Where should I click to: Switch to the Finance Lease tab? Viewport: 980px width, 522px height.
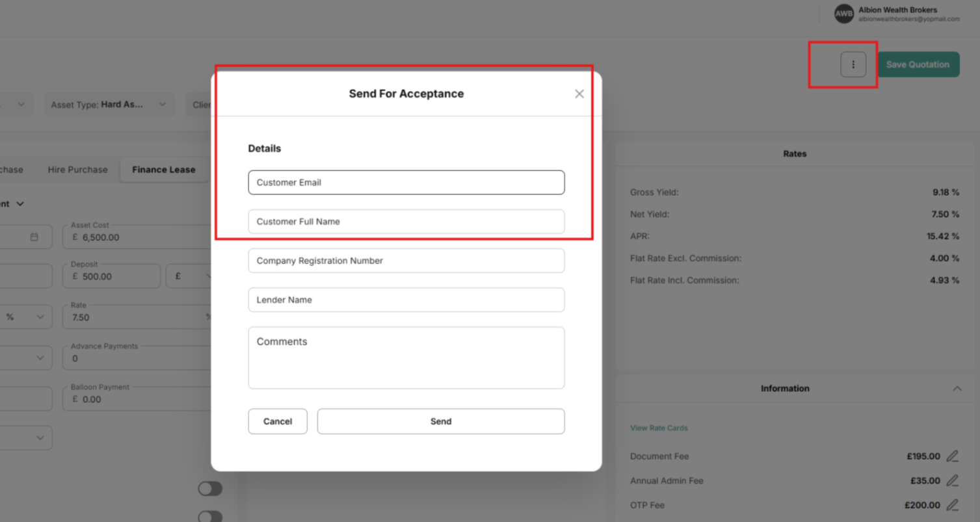(x=163, y=170)
